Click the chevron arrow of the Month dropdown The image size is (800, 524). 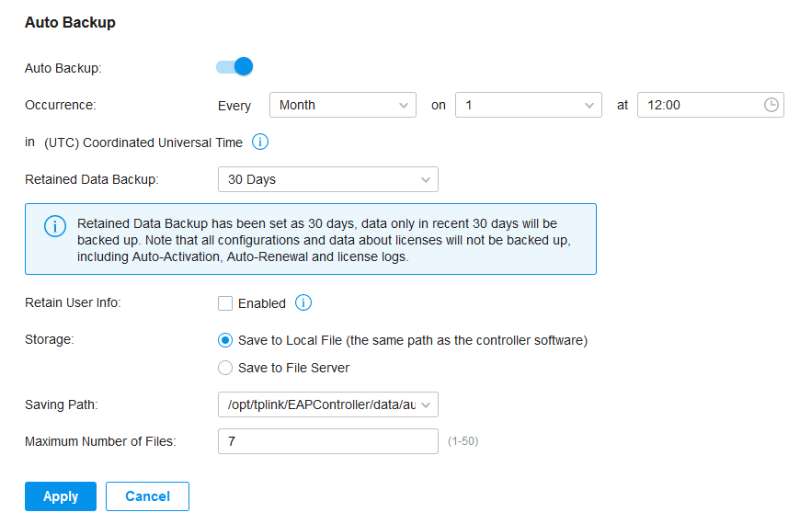pyautogui.click(x=403, y=106)
